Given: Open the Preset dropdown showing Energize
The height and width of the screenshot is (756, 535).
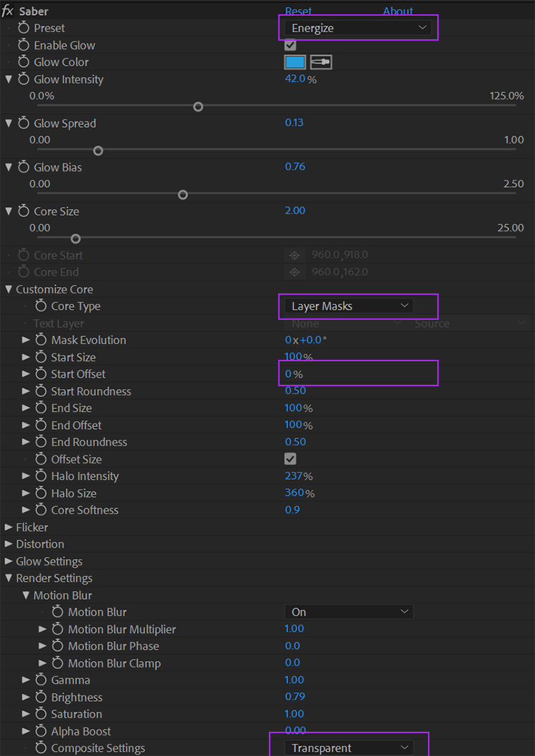Looking at the screenshot, I should click(357, 29).
